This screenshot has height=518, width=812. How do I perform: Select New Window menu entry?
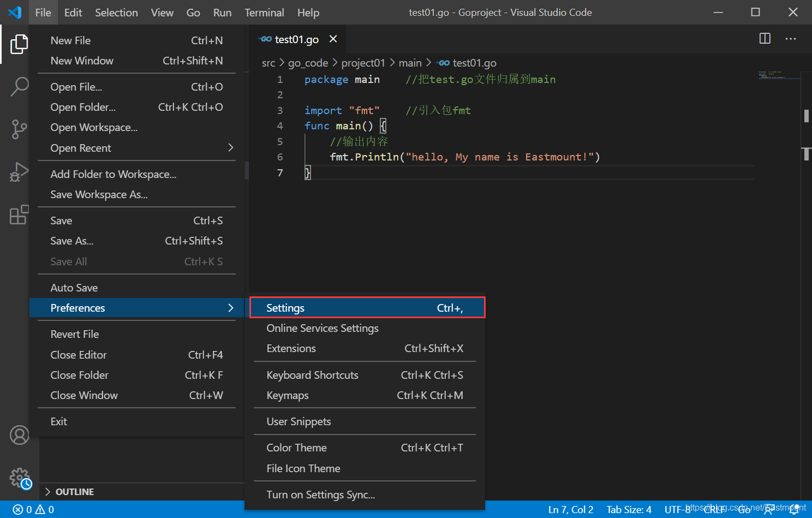pyautogui.click(x=136, y=61)
